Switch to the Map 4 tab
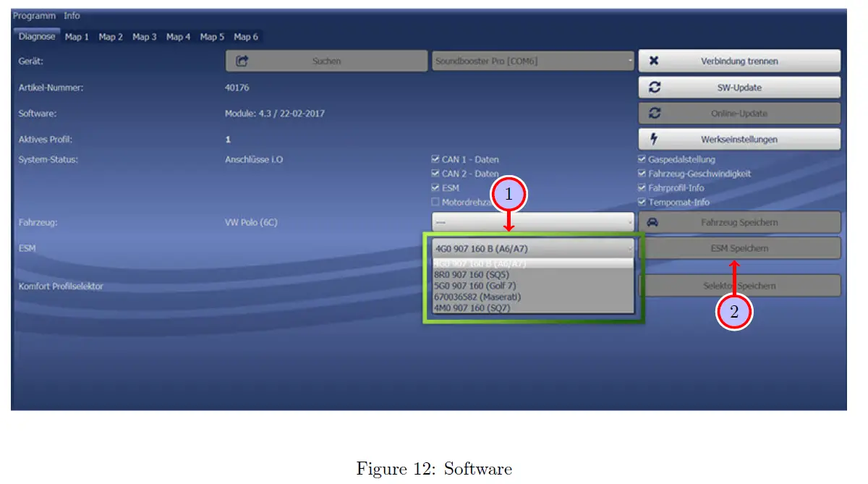This screenshot has width=868, height=484. click(x=179, y=37)
